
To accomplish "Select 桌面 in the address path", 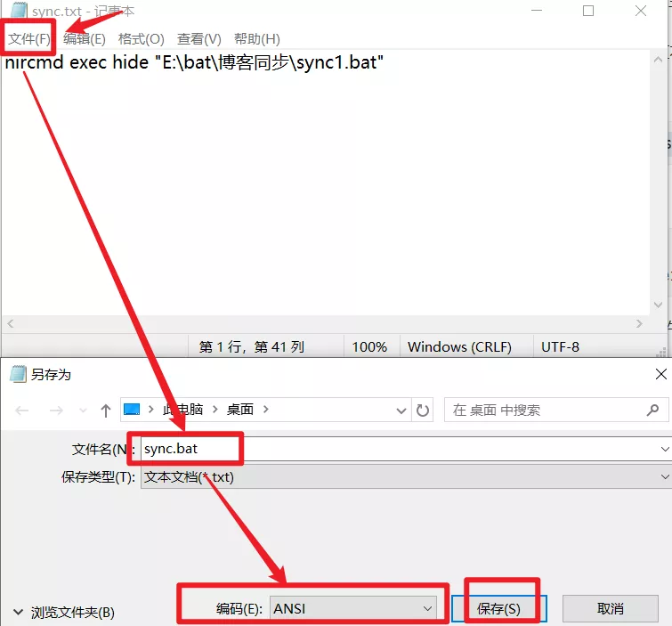I will coord(240,410).
